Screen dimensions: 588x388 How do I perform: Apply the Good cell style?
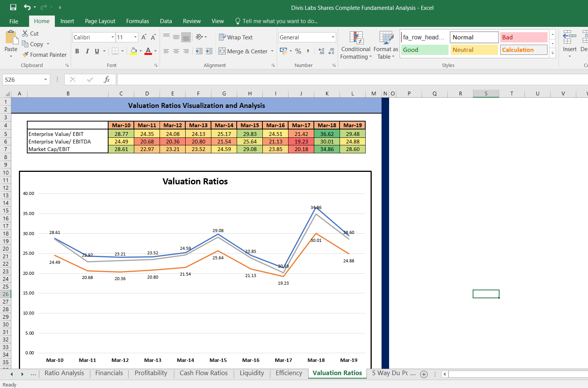coord(424,50)
